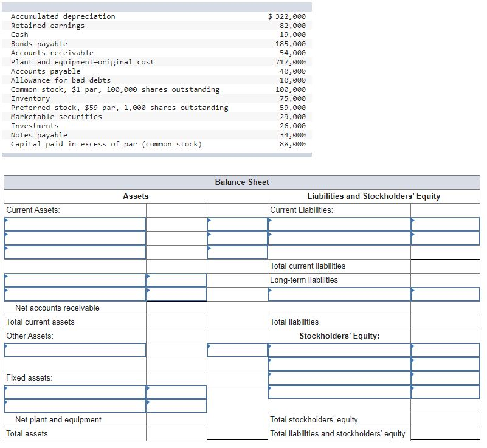Click the 'Bonds payable' row label
The width and height of the screenshot is (487, 448).
click(x=39, y=44)
